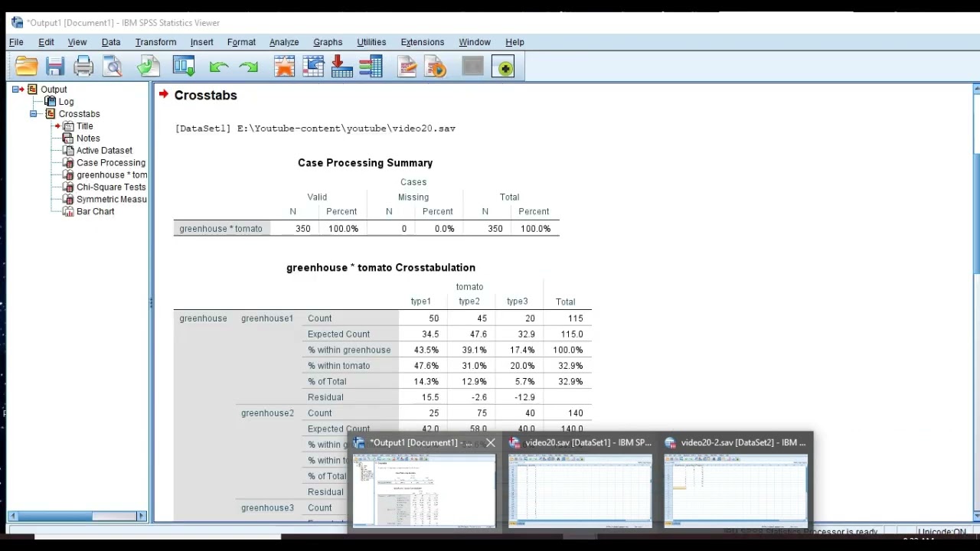The width and height of the screenshot is (980, 551).
Task: Open the Help menu
Action: tap(514, 42)
